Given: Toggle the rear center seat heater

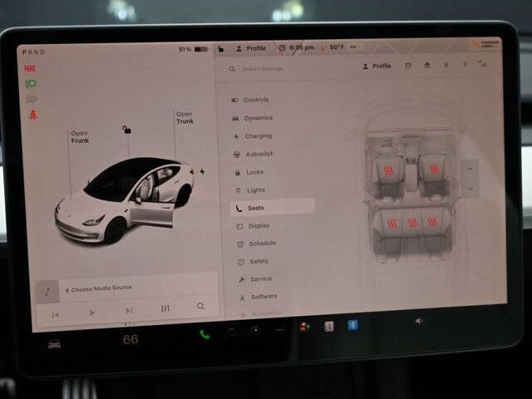Looking at the screenshot, I should pyautogui.click(x=412, y=223).
